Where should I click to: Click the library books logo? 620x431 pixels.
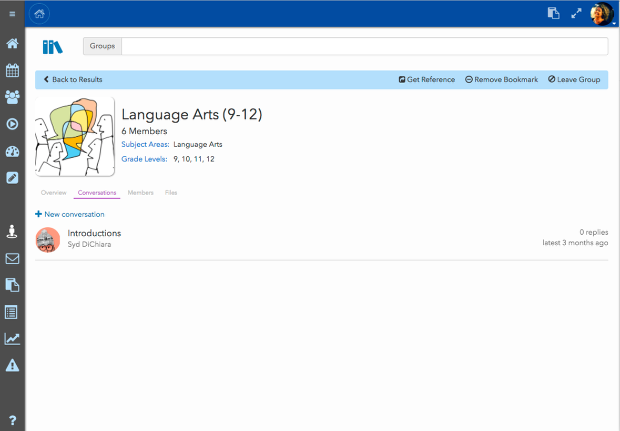(53, 47)
